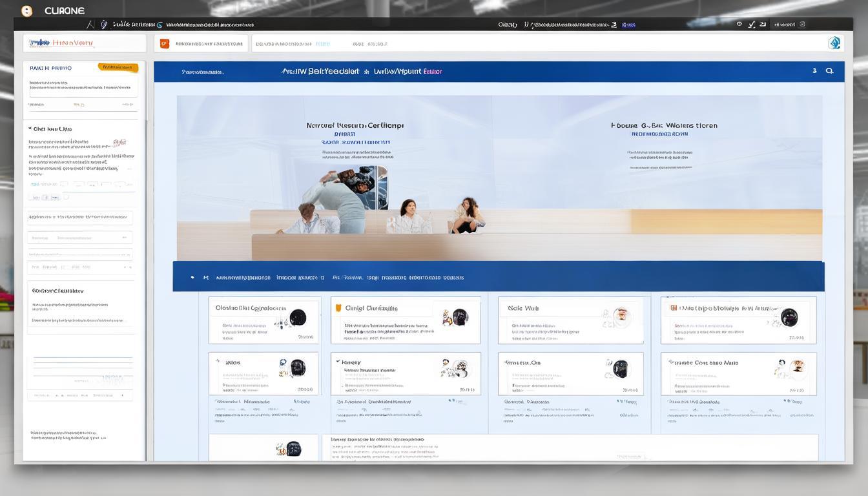Open the bottom dropdown field in sidebar form
This screenshot has height=496, width=868.
pyautogui.click(x=80, y=266)
